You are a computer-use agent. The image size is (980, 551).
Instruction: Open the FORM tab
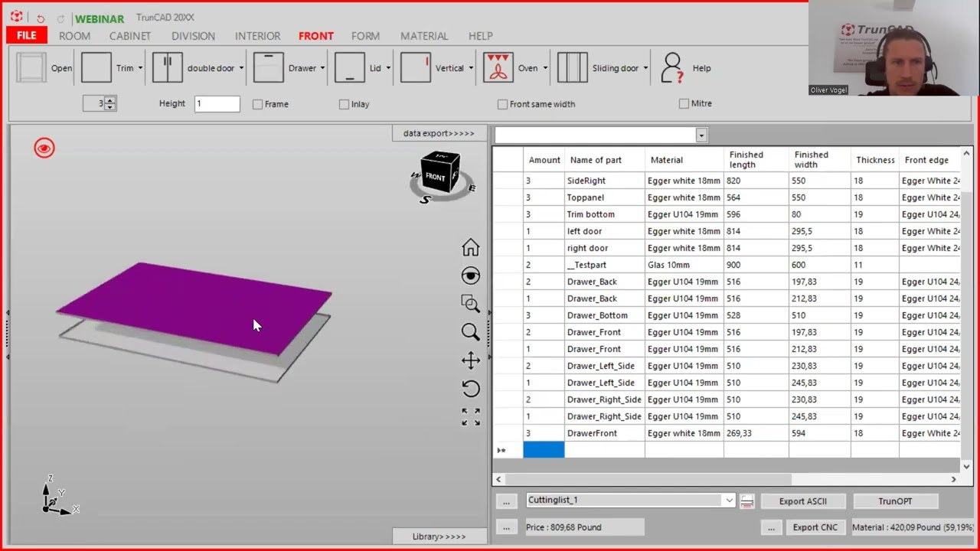pos(365,36)
